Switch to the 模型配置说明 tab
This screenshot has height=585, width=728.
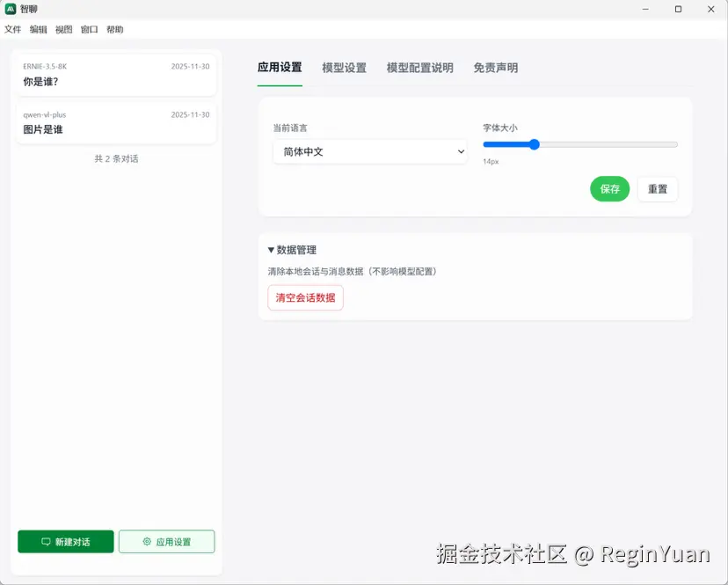[x=419, y=67]
